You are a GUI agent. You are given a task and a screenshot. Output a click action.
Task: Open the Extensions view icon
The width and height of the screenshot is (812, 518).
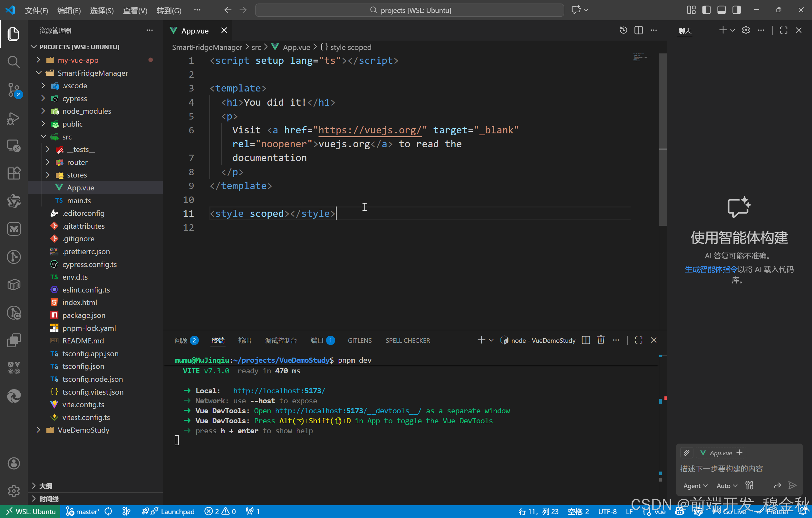14,174
